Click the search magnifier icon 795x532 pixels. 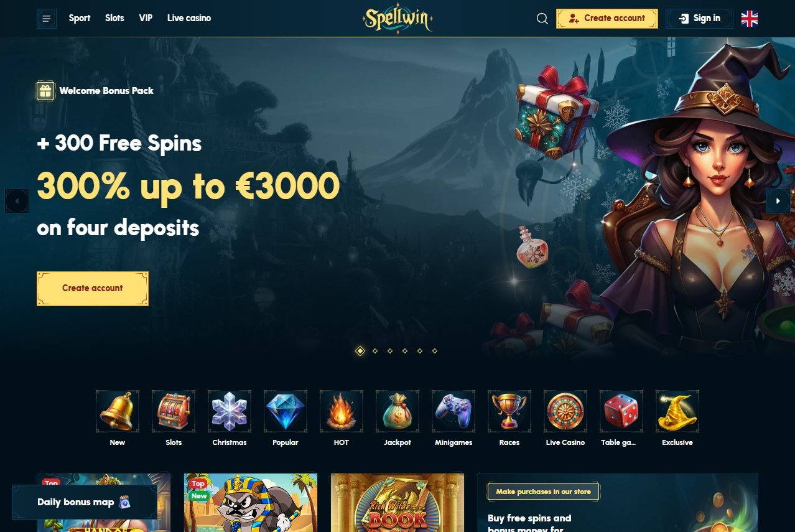[x=542, y=19]
